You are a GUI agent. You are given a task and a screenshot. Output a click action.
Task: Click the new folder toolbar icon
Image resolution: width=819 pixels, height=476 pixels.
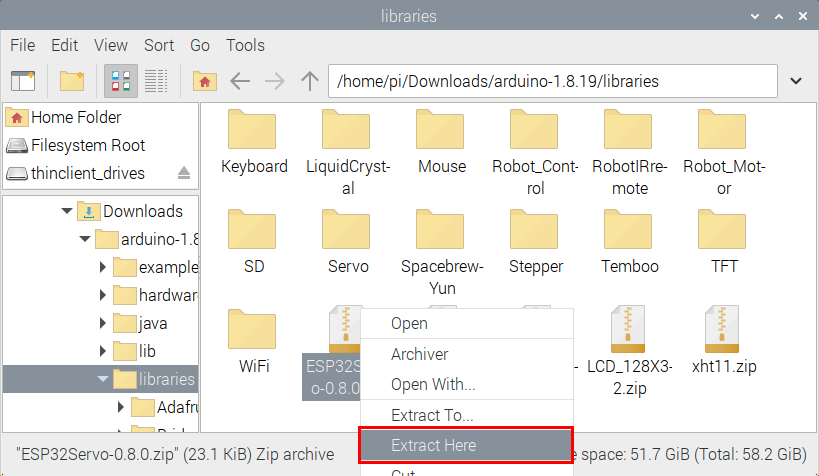point(71,81)
